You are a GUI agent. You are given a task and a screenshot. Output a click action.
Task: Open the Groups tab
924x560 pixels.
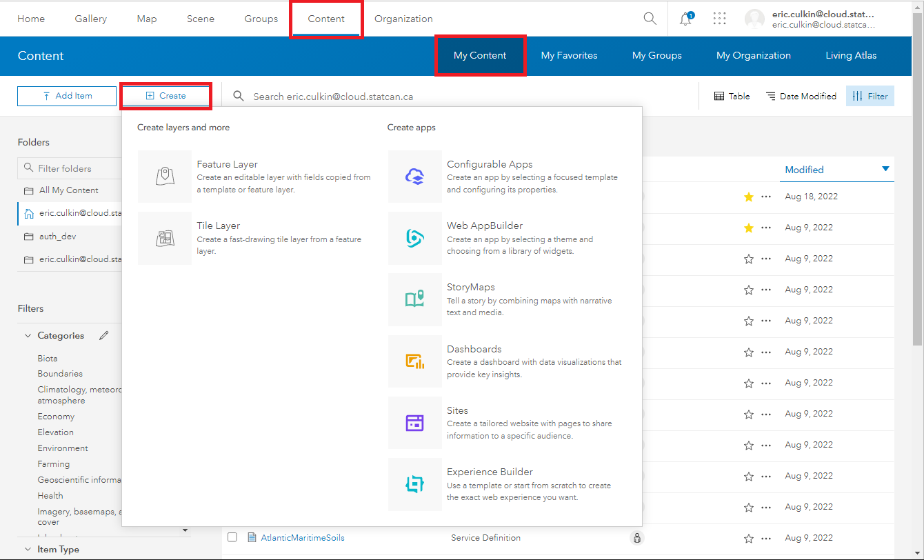coord(261,19)
